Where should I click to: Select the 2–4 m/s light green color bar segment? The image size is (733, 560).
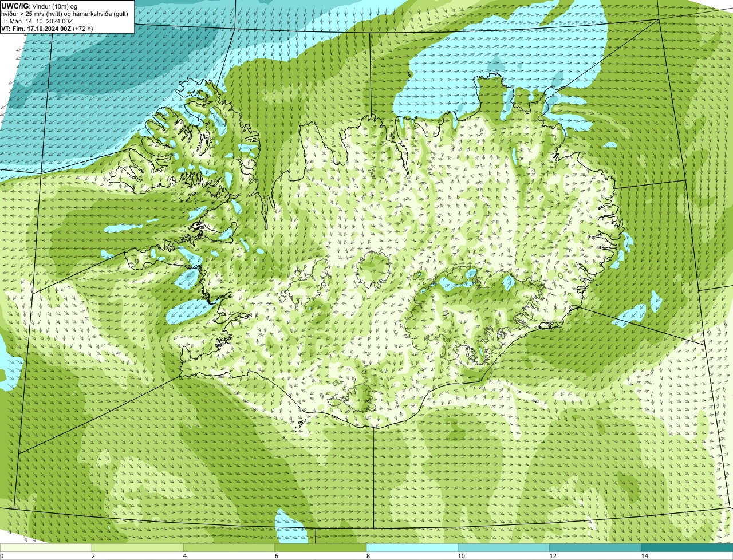(x=137, y=547)
